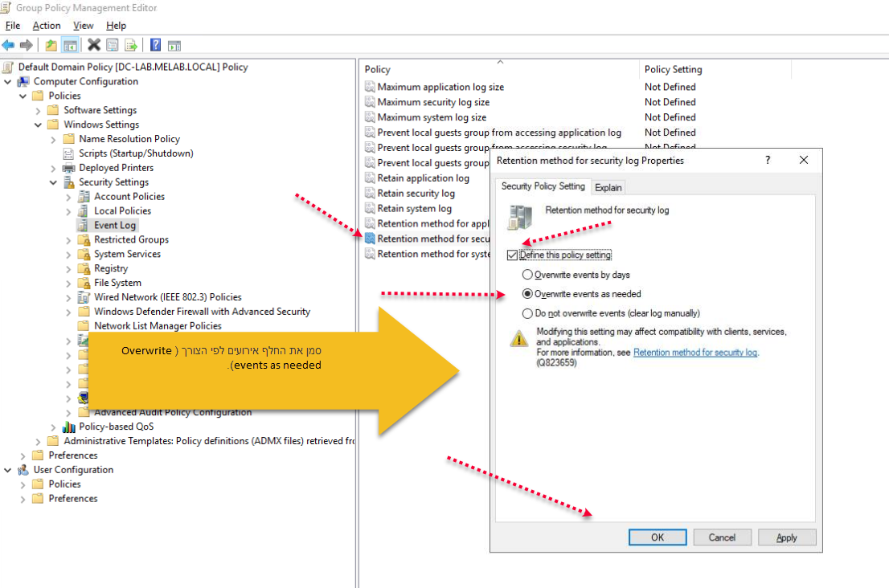Click the Up One Level folder icon
This screenshot has height=588, width=889.
(51, 46)
